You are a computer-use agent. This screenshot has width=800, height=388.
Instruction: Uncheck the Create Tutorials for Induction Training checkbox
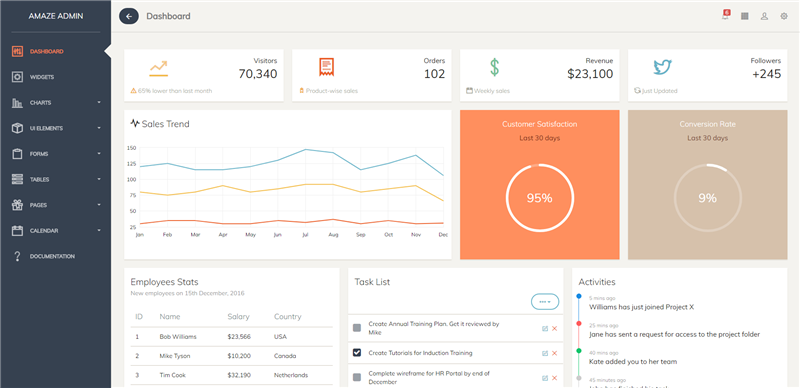tap(357, 353)
